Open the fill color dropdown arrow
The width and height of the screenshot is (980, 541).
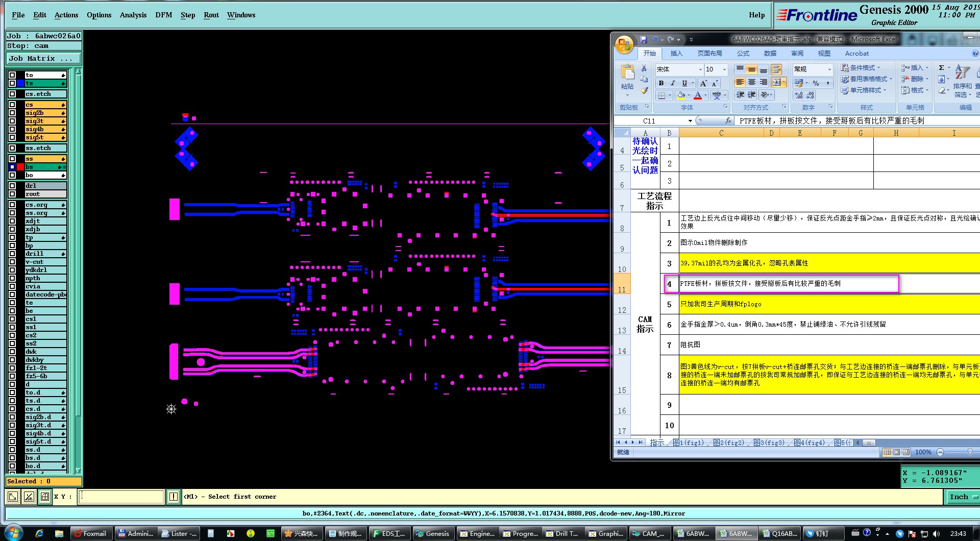689,95
